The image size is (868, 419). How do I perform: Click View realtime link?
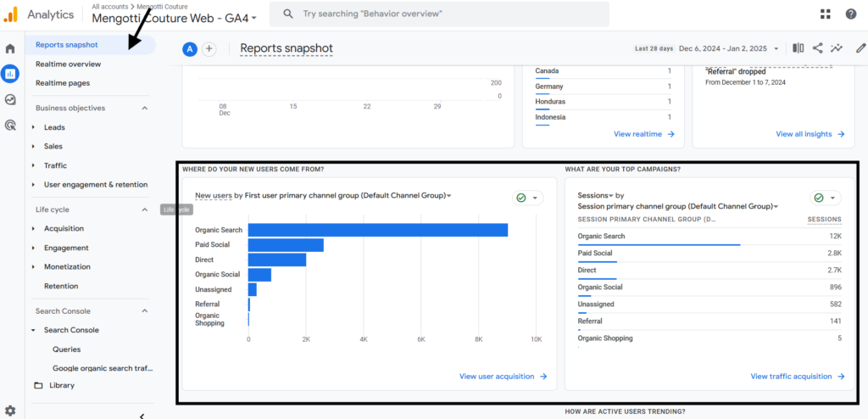tap(644, 134)
